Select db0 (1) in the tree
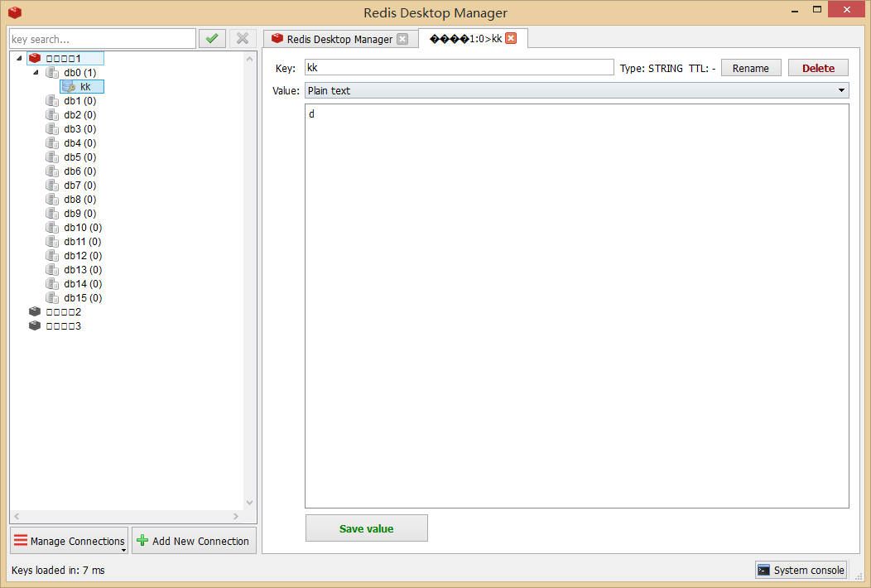Viewport: 871px width, 588px height. (80, 72)
